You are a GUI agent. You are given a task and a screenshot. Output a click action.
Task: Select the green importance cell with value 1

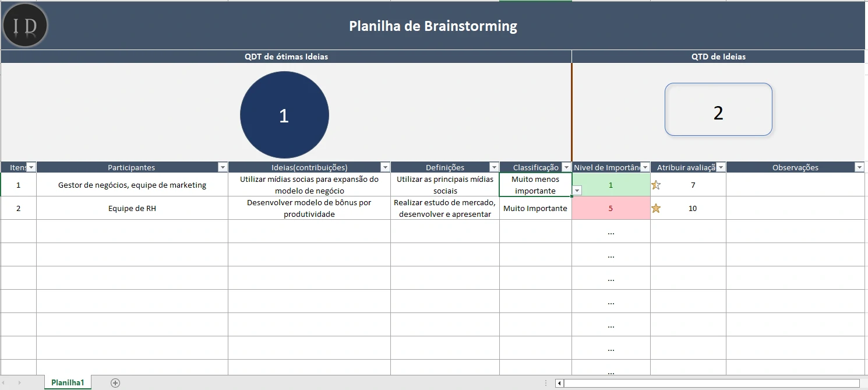tap(611, 185)
